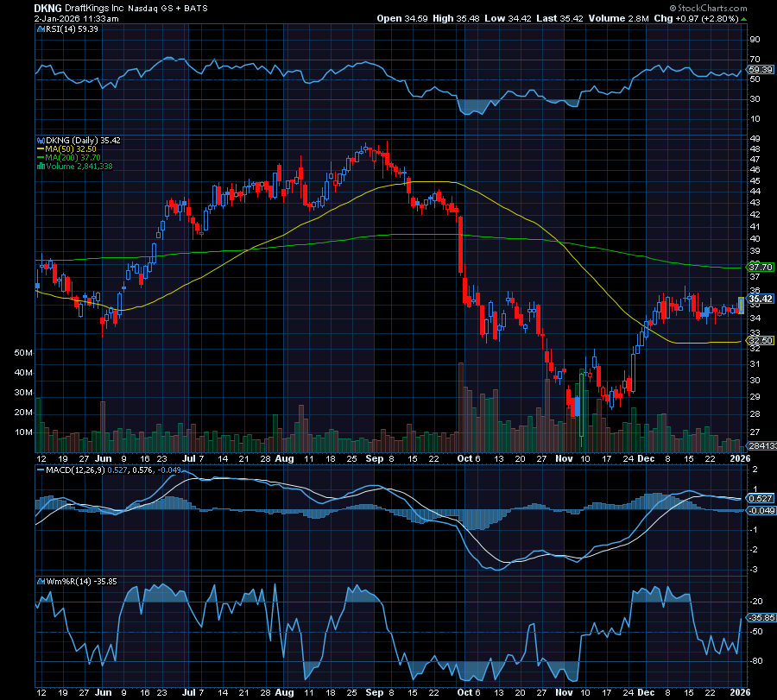This screenshot has height=700, width=777.
Task: Click the 59.39 RSI value axis tag
Action: pyautogui.click(x=760, y=69)
